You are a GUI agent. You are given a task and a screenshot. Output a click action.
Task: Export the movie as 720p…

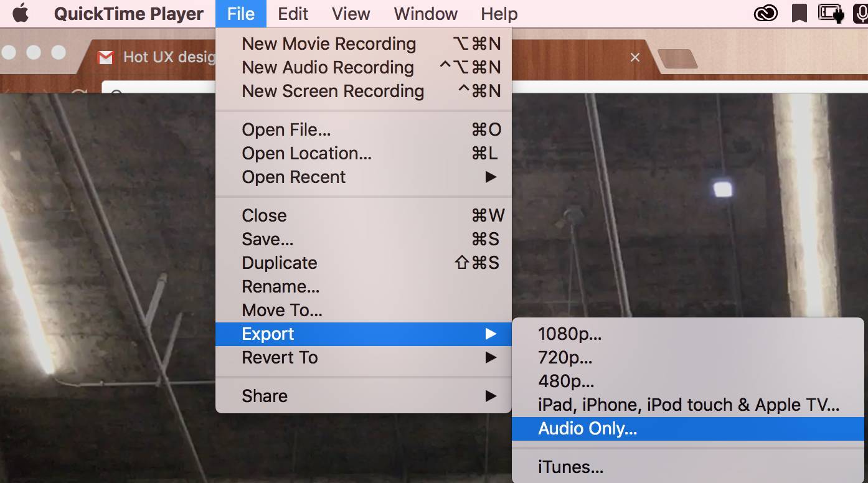pos(688,357)
